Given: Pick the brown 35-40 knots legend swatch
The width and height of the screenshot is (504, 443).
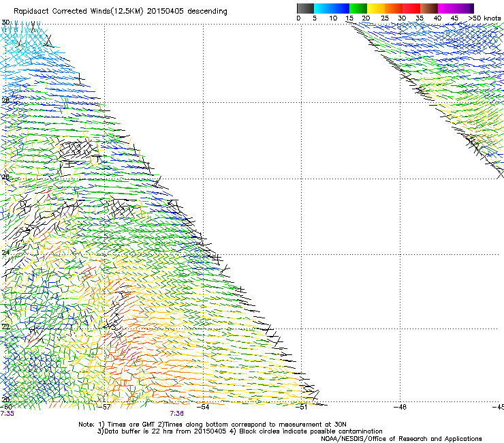Looking at the screenshot, I should click(x=429, y=8).
